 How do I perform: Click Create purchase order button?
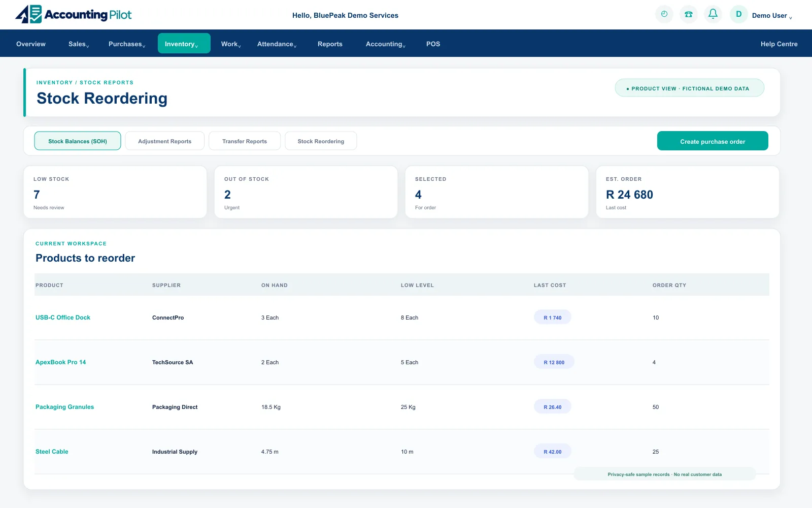[x=713, y=141]
